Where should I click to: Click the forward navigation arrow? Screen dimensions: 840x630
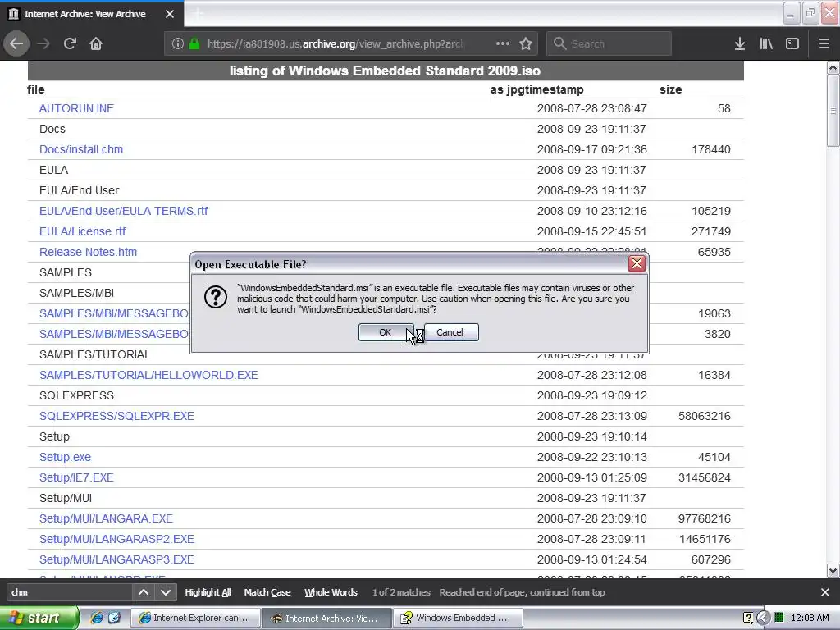(43, 43)
